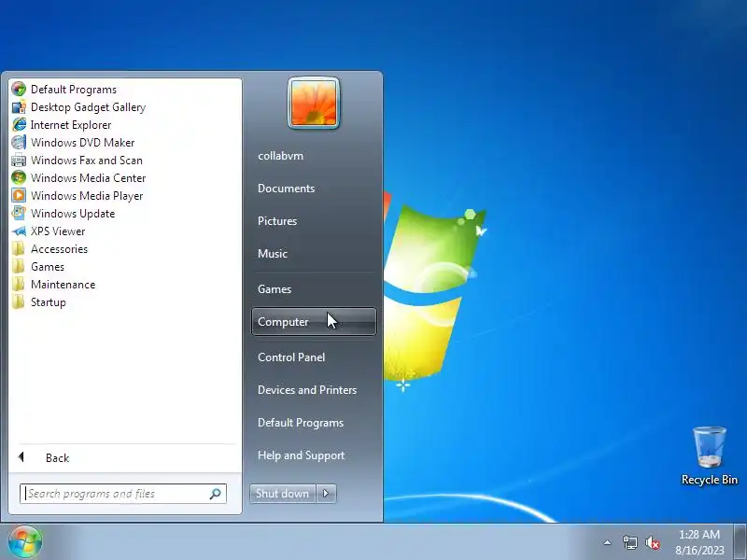The width and height of the screenshot is (747, 560).
Task: Click the Windows Update label
Action: pyautogui.click(x=73, y=214)
